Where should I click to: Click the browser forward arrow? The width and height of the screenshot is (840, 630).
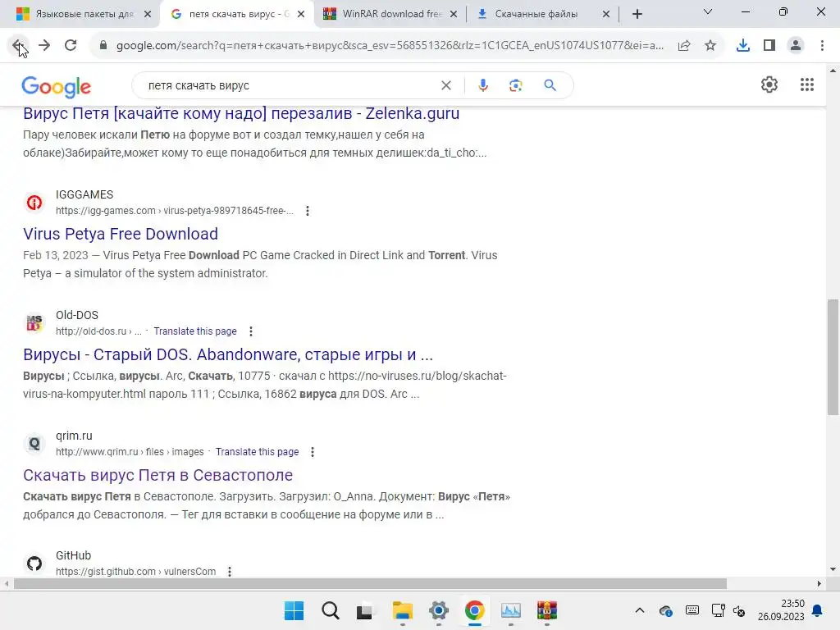[x=44, y=46]
